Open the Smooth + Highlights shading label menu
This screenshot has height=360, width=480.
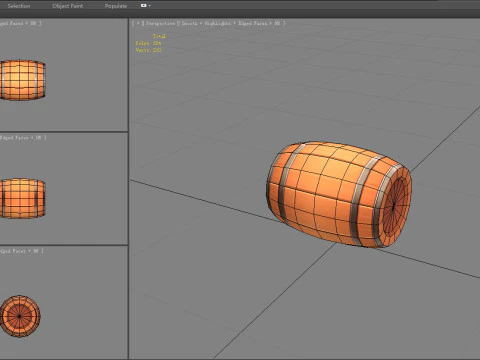point(233,23)
